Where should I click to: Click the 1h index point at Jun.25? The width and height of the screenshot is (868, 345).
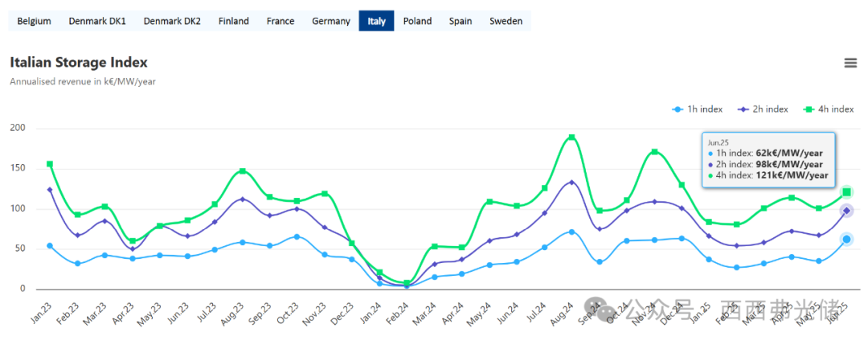(x=846, y=239)
